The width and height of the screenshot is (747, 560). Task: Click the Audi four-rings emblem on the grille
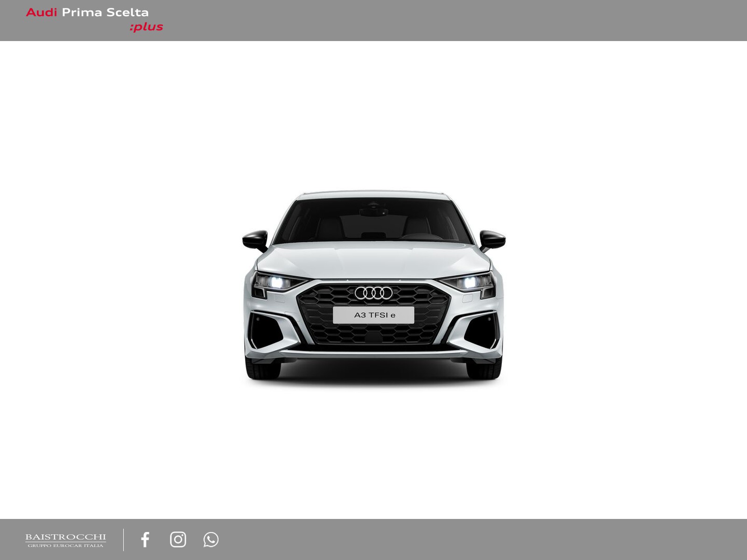tap(373, 293)
